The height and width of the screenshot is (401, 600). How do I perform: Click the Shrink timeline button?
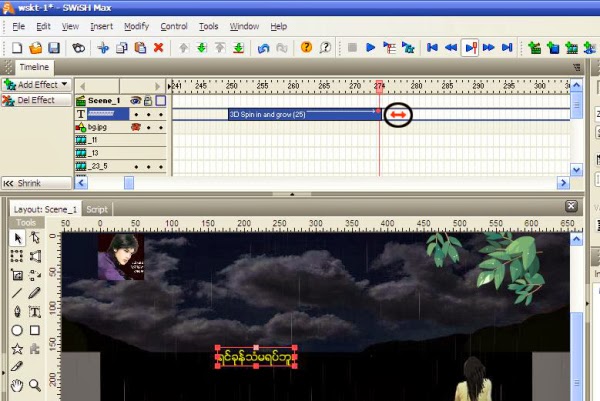[x=36, y=183]
